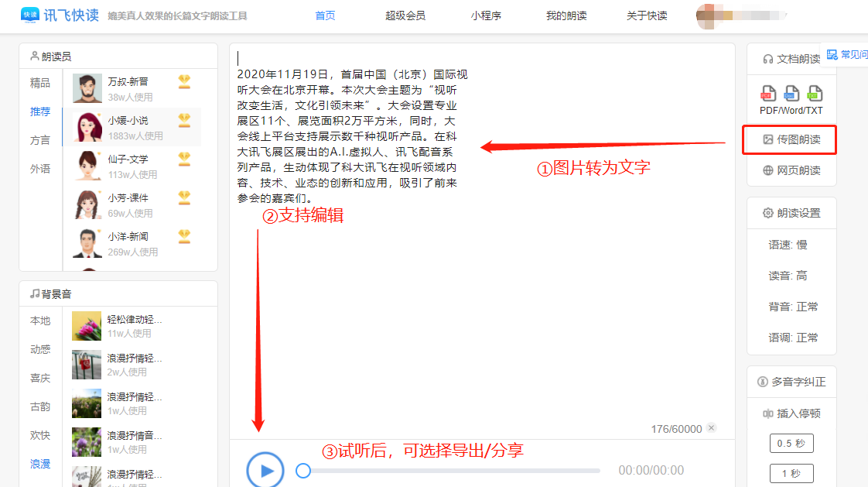Open the 首页 tab
The height and width of the screenshot is (487, 868).
point(325,15)
